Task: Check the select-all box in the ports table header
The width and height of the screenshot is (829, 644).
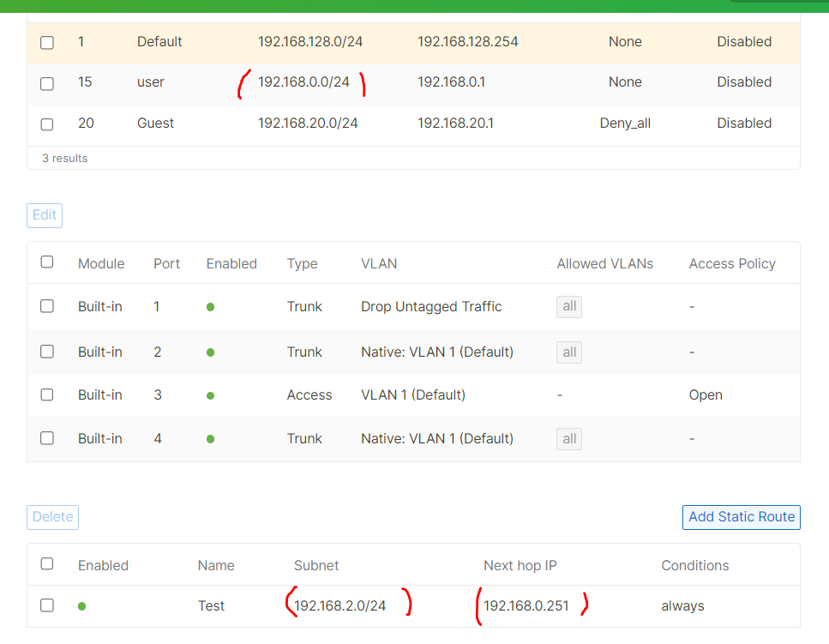Action: tap(46, 262)
